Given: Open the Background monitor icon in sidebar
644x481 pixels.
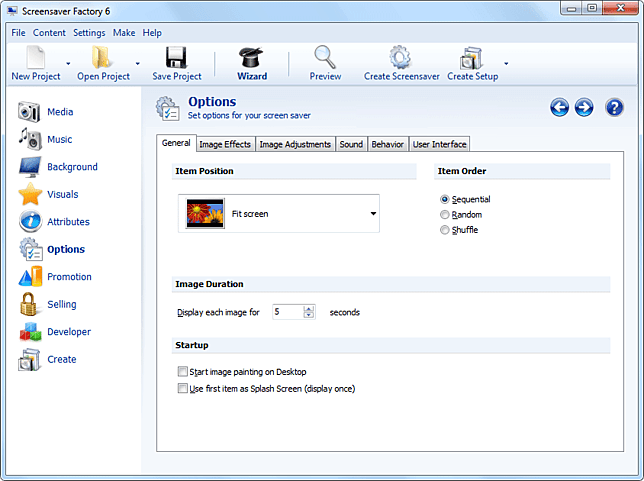Looking at the screenshot, I should pyautogui.click(x=30, y=167).
